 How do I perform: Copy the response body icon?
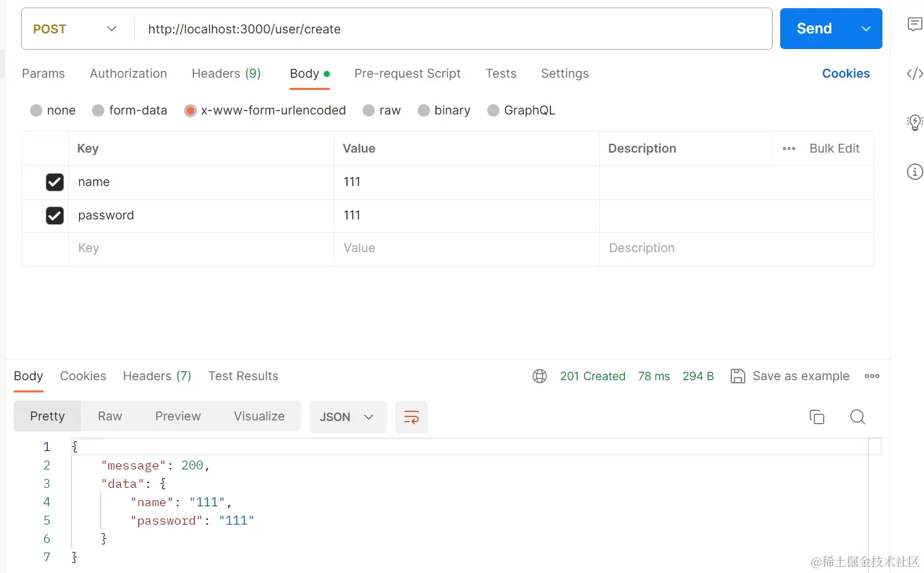816,417
